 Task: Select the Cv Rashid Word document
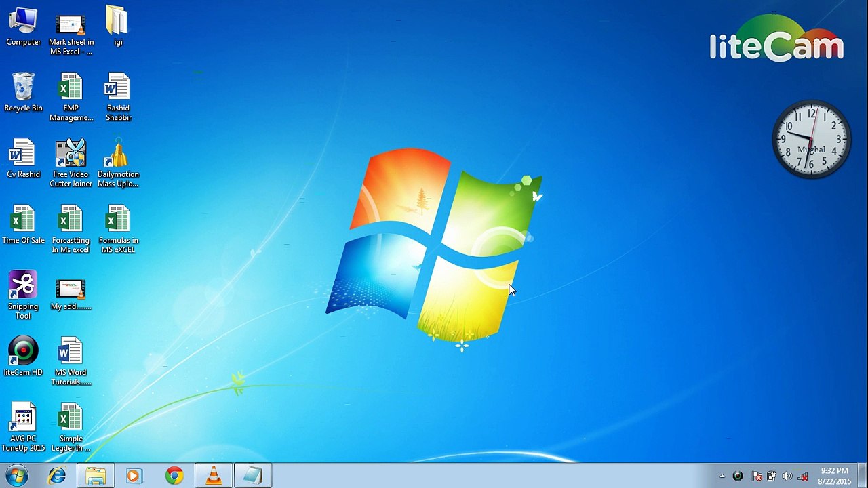point(23,159)
